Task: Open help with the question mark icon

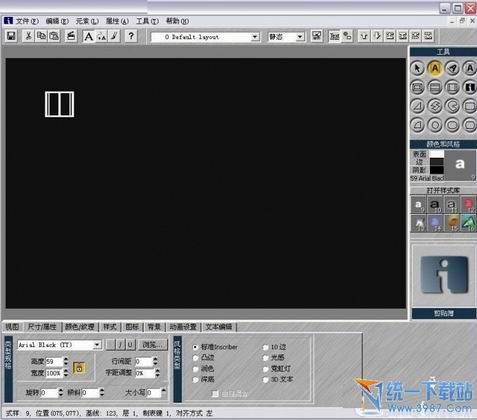Action: point(131,36)
